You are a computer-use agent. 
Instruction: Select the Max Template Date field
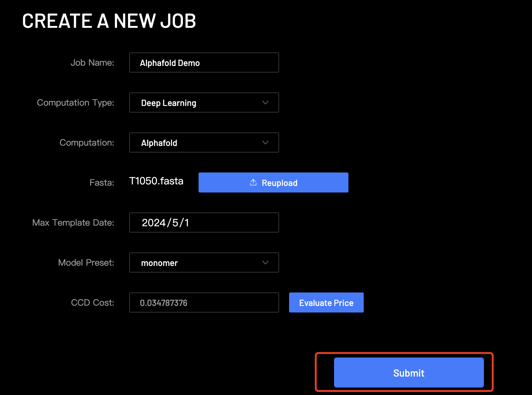[204, 222]
